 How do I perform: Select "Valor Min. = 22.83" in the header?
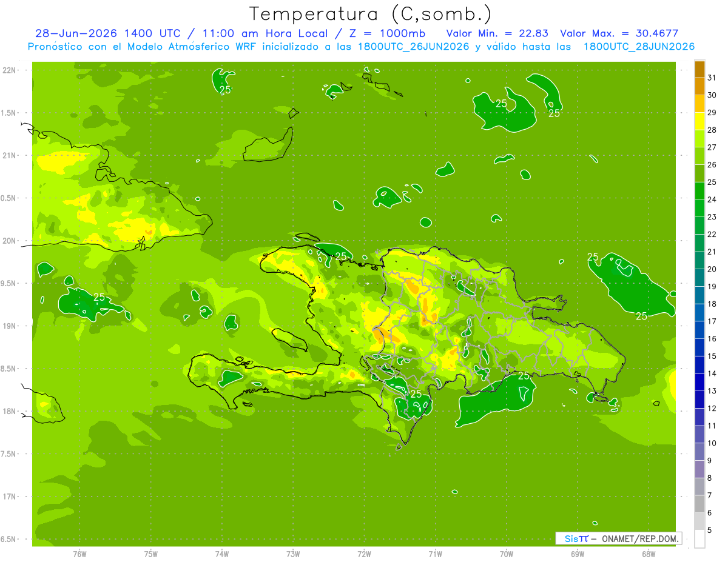[x=498, y=33]
